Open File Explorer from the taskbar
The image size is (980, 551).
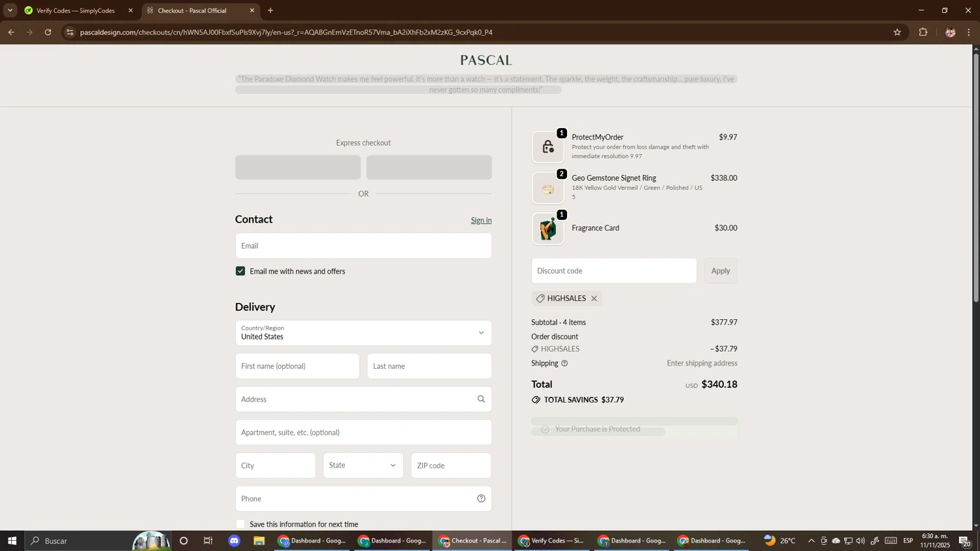259,541
